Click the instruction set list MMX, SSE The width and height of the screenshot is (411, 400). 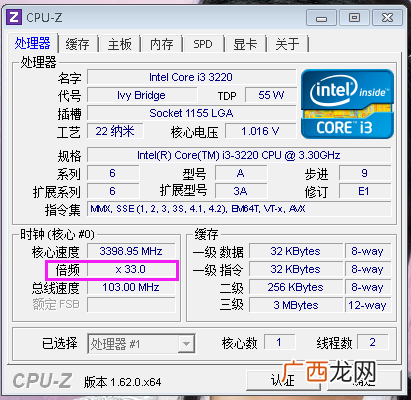tap(239, 209)
